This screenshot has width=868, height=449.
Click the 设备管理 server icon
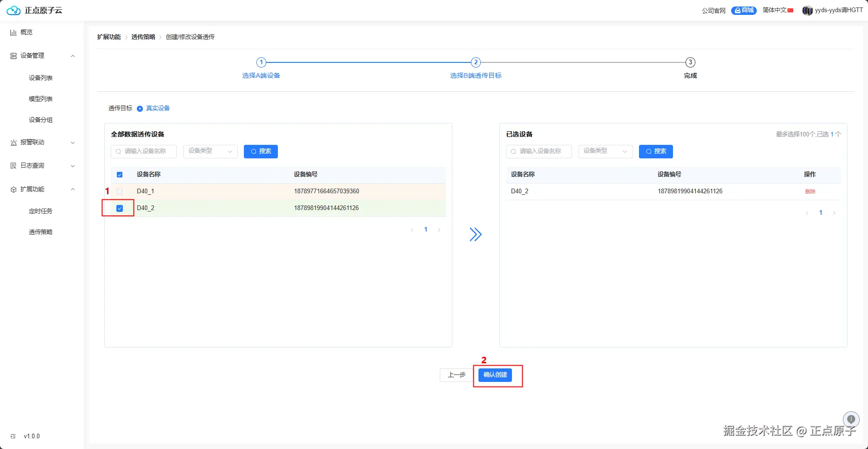[13, 56]
